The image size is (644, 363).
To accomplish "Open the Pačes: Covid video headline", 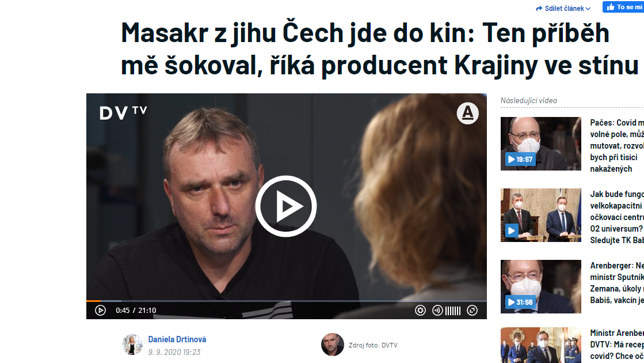I will click(617, 146).
